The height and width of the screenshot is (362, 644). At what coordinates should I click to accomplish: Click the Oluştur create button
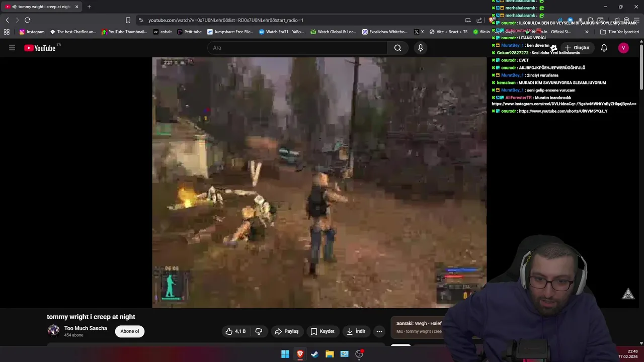pyautogui.click(x=577, y=48)
